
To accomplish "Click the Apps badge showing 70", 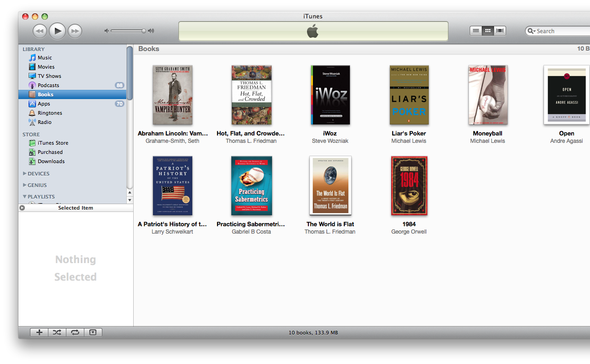I will point(119,104).
